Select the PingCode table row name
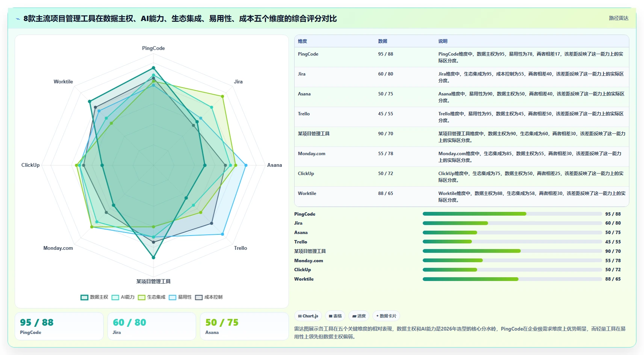 point(308,54)
